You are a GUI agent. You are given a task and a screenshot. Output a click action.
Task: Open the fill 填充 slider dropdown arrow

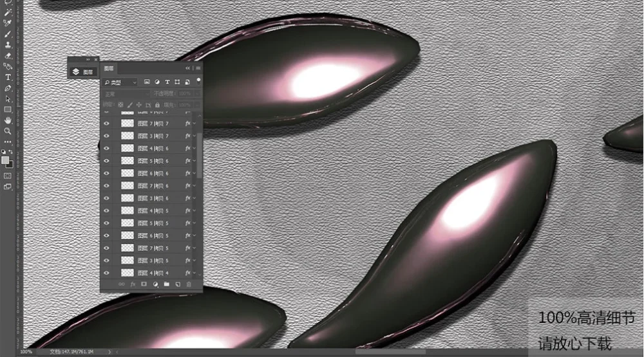click(x=197, y=105)
